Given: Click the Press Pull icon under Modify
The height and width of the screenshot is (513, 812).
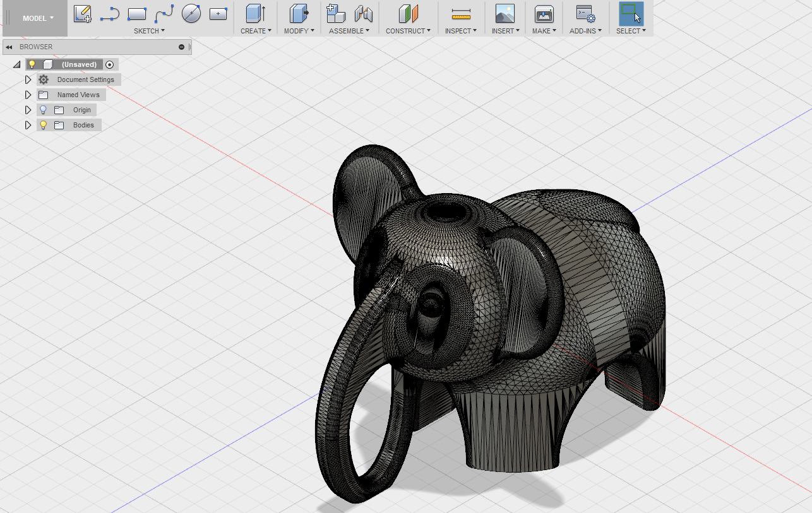Looking at the screenshot, I should [299, 13].
